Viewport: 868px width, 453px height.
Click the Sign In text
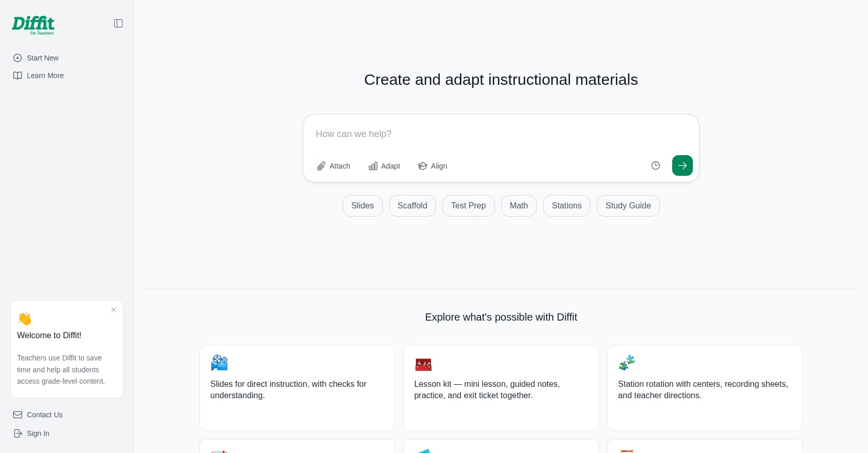tap(38, 433)
